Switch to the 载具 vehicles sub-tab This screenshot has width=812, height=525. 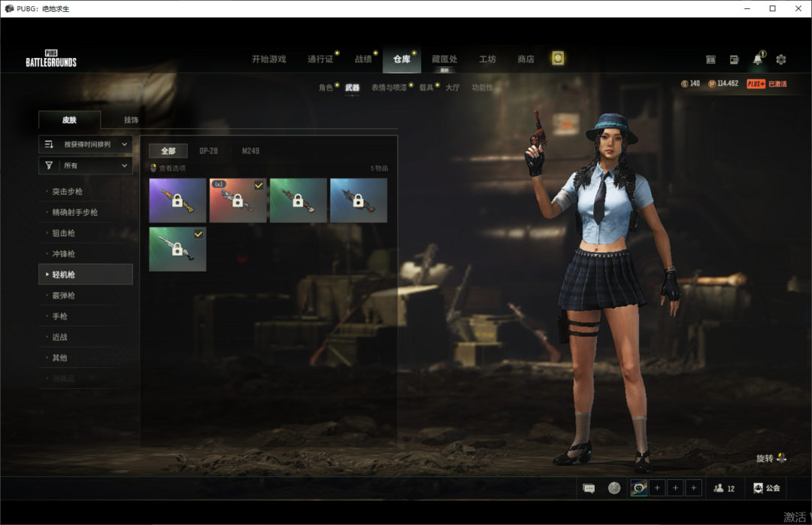point(426,87)
